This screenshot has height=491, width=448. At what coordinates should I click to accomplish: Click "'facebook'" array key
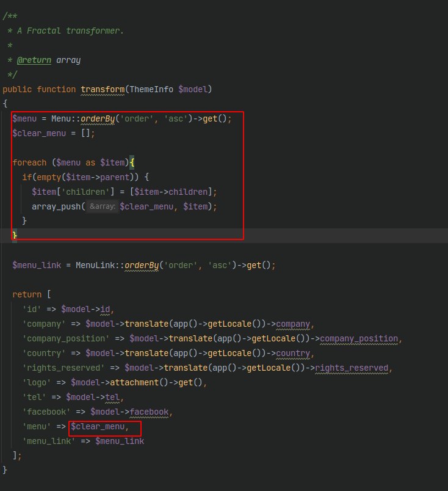point(46,412)
